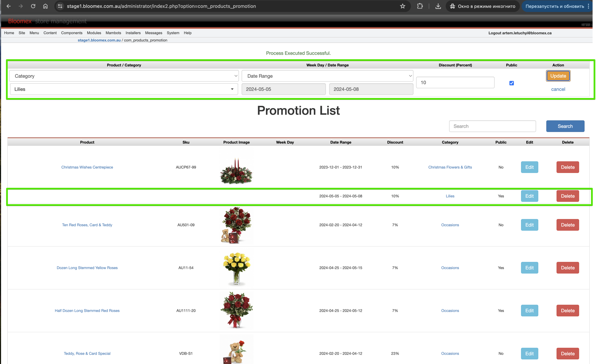Click the yellow roses product image
The image size is (596, 364).
click(x=237, y=269)
